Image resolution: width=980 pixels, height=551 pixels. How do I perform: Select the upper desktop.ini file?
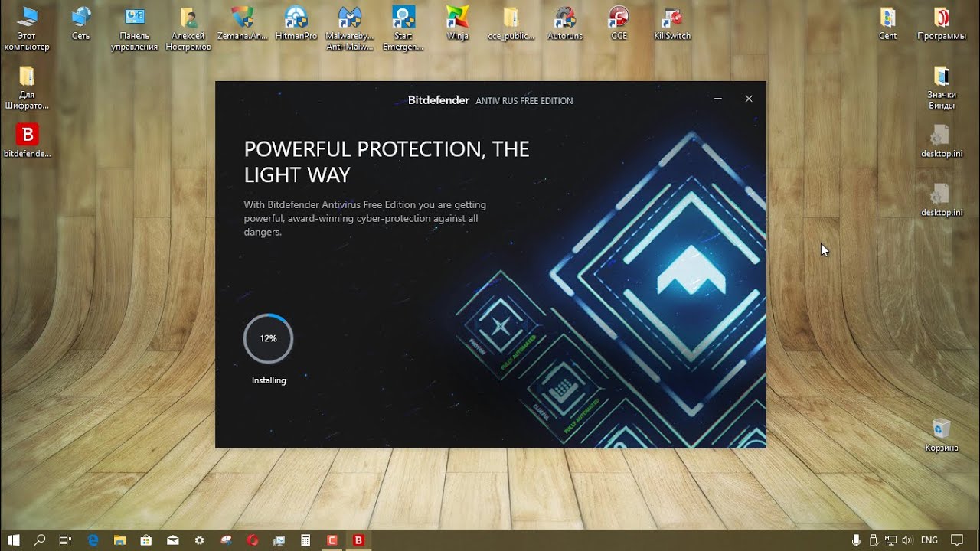pos(942,141)
